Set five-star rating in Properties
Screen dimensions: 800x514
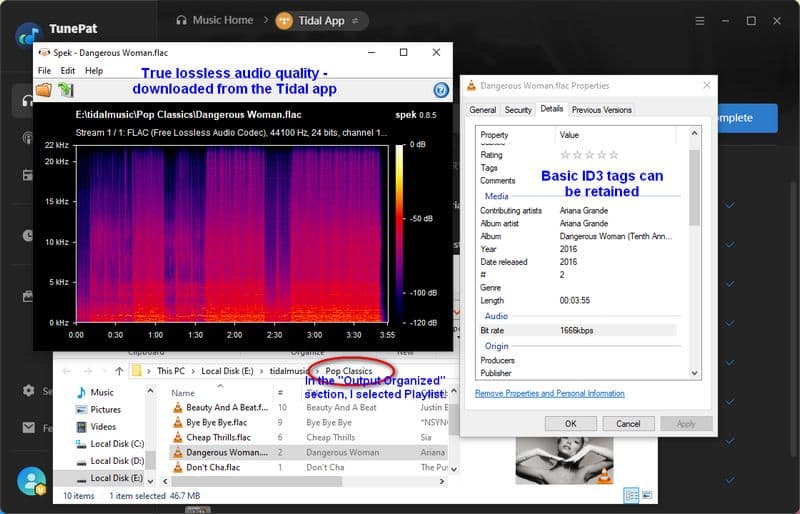[x=614, y=155]
